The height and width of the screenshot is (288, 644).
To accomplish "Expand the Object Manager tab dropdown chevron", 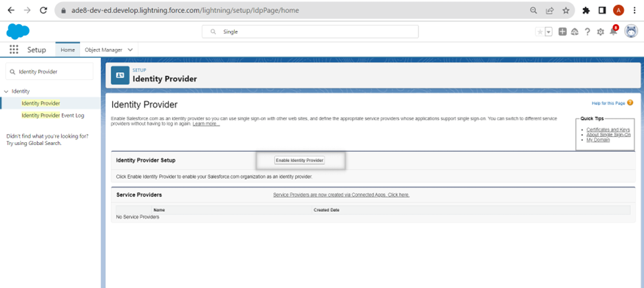I will (x=131, y=50).
